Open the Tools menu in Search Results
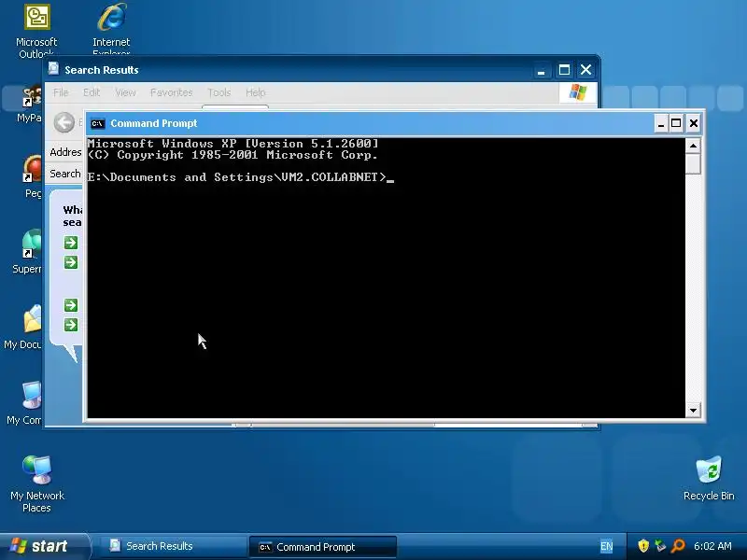 tap(219, 92)
